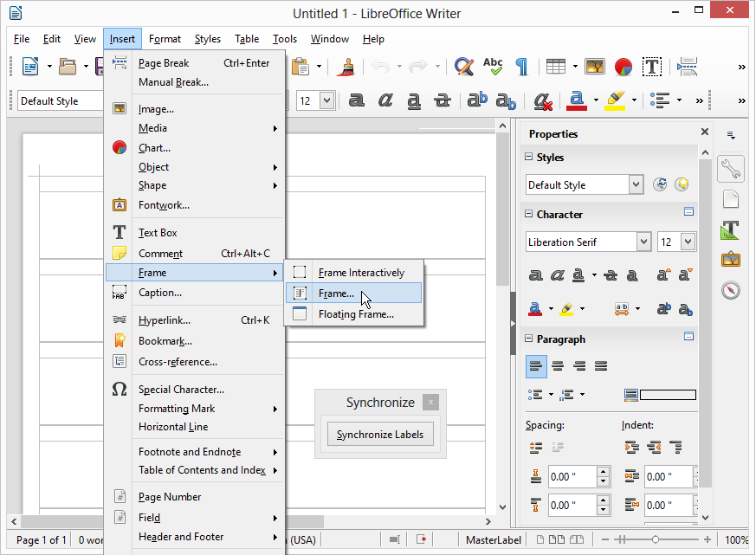Toggle Strikethrough in the formatting toolbar
Image resolution: width=756 pixels, height=555 pixels.
point(443,100)
